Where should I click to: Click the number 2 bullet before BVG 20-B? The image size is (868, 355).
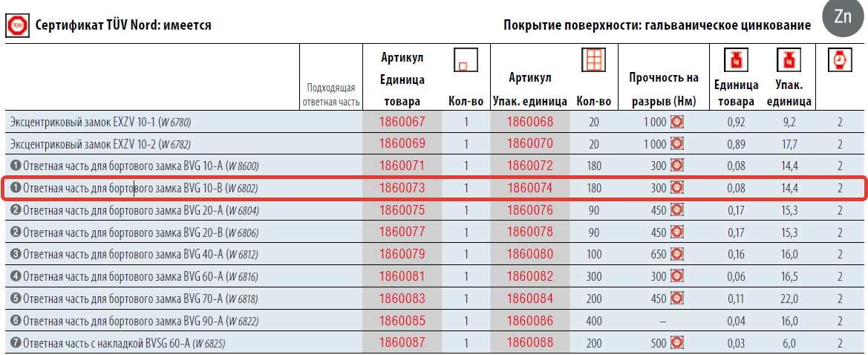[x=16, y=232]
